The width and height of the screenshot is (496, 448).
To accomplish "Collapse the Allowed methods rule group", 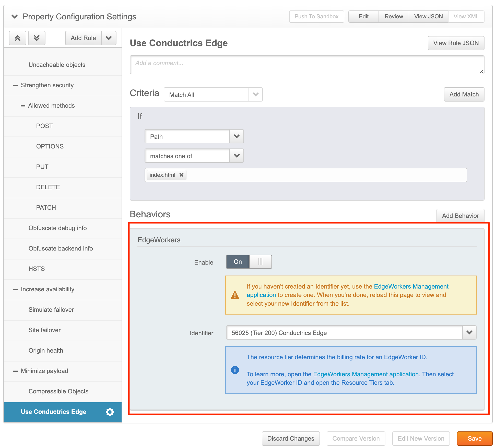I will coord(23,106).
